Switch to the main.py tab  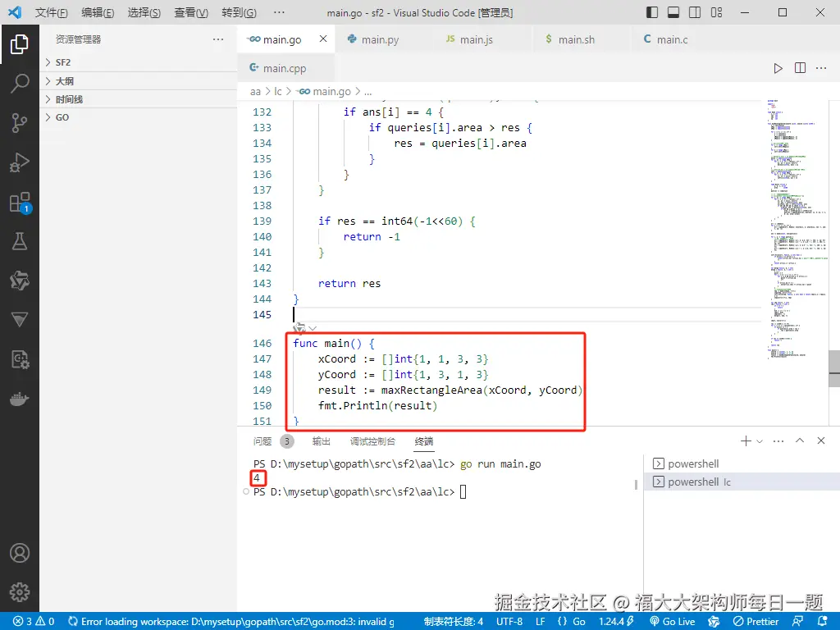tap(381, 39)
